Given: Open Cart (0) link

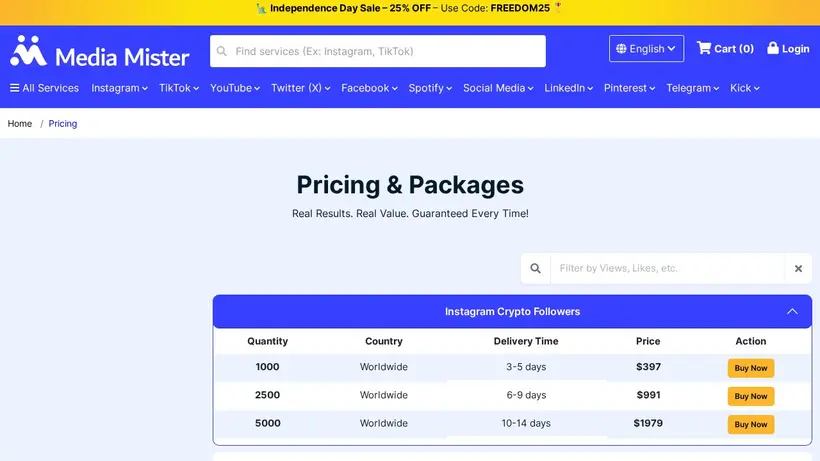Looking at the screenshot, I should coord(725,49).
